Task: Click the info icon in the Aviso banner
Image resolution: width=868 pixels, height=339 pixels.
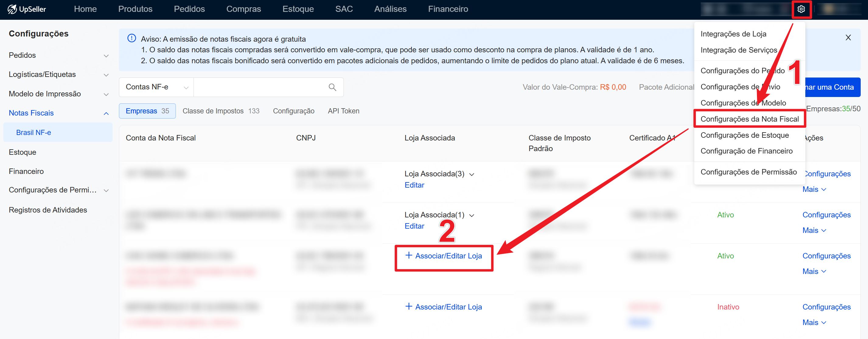Action: pyautogui.click(x=132, y=38)
